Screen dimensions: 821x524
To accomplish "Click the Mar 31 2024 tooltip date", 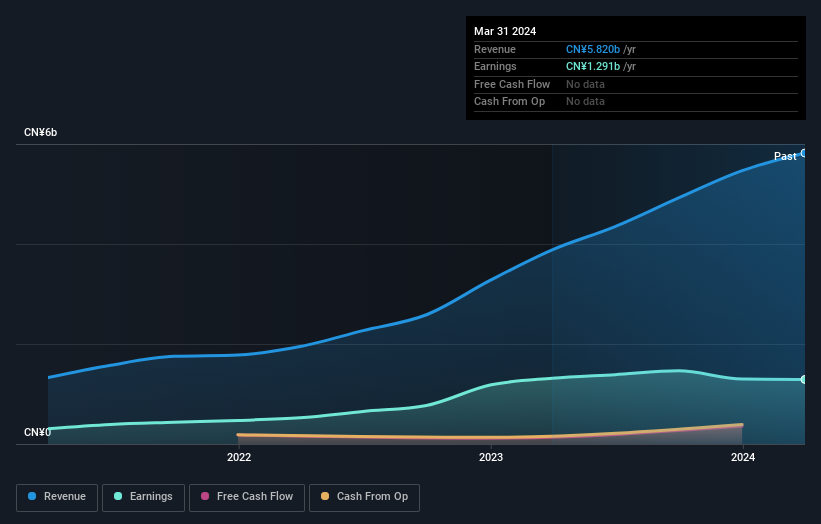I will point(505,31).
